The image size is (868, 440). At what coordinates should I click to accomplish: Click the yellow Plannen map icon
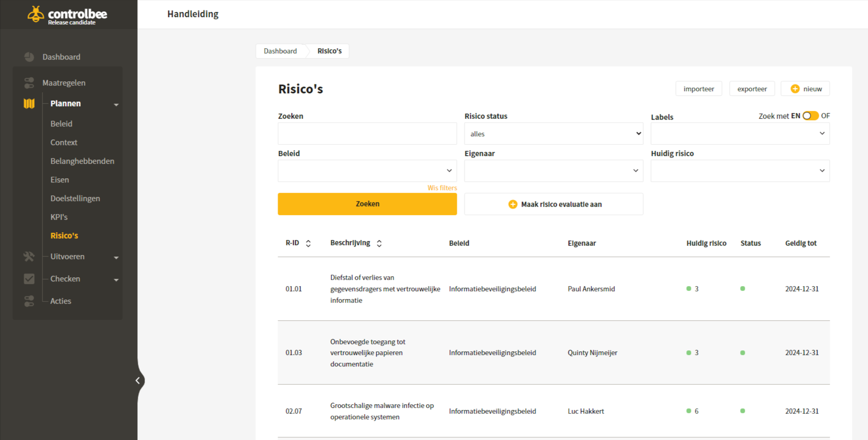pos(29,104)
